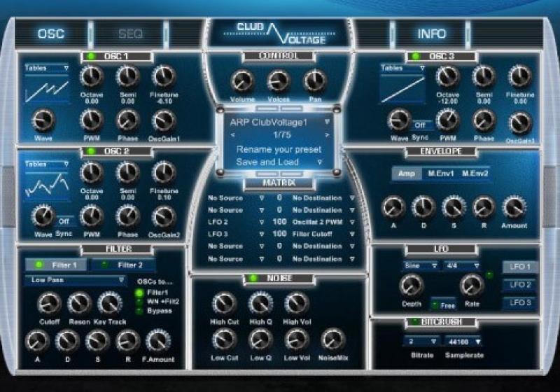The image size is (560, 392).
Task: Open the INFO tab
Action: [x=431, y=34]
